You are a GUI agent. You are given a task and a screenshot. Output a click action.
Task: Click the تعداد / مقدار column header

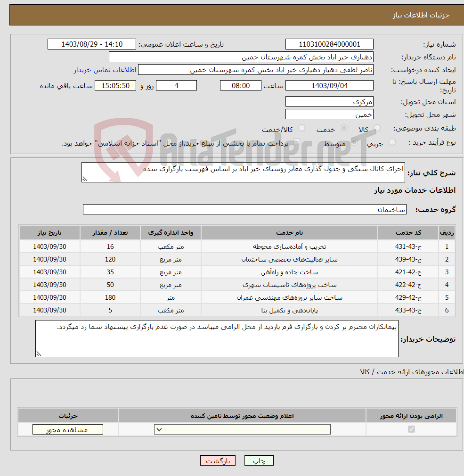[x=110, y=232]
